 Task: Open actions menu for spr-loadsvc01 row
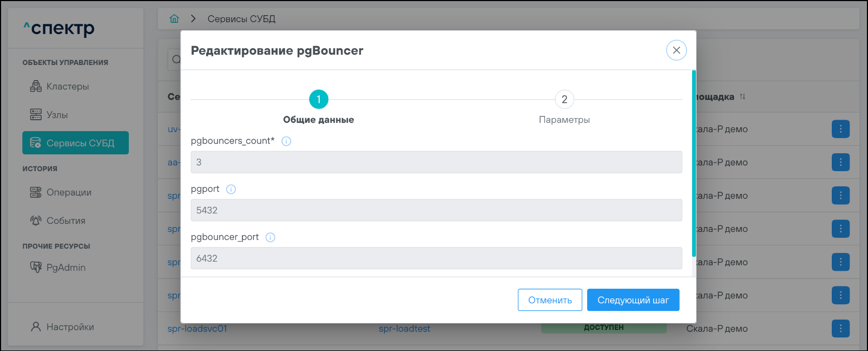[840, 328]
